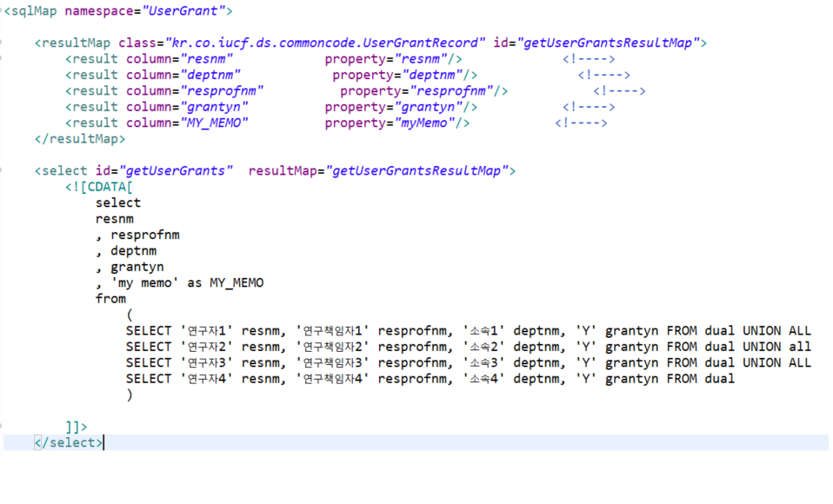Viewport: 833px width, 504px height.
Task: Click literal '연구자4' in subquery
Action: point(207,379)
